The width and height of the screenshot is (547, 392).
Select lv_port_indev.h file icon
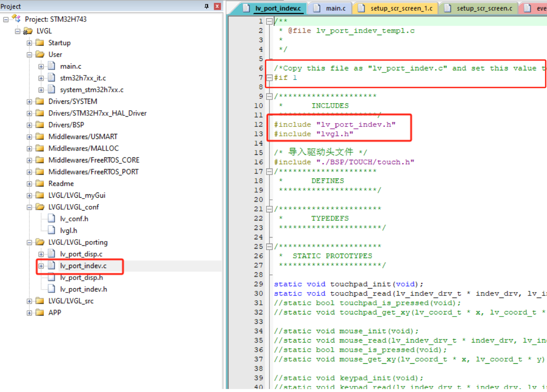coord(51,289)
